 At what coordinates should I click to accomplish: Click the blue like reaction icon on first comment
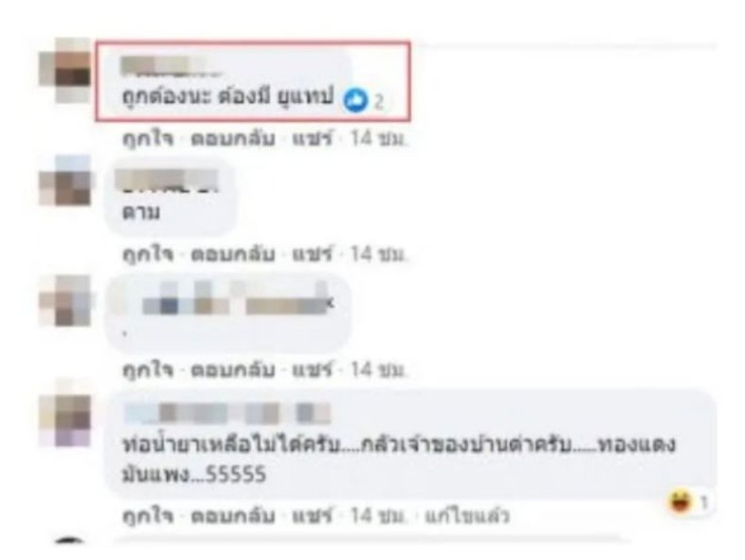coord(356,101)
